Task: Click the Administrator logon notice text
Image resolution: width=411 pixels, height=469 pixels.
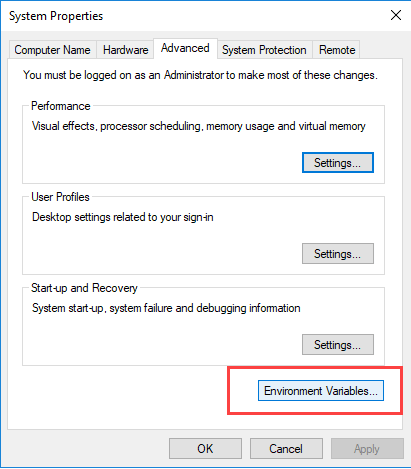Action: point(200,75)
